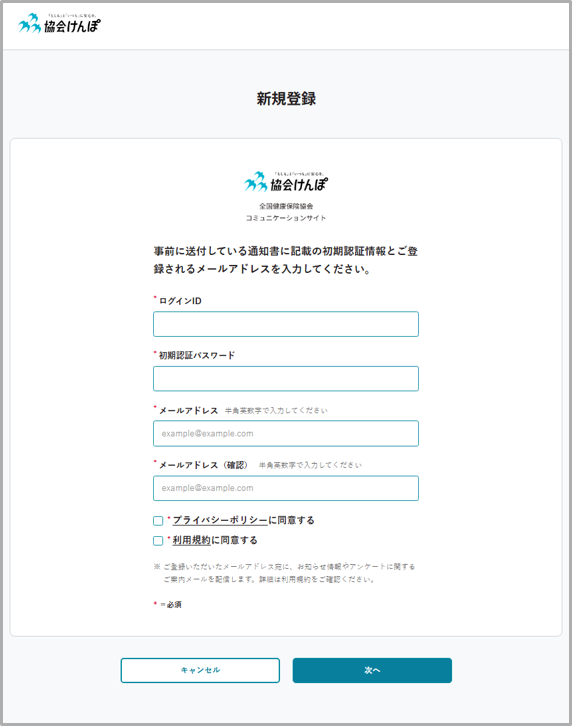This screenshot has width=572, height=726.
Task: Click the メールアドレス（確認） input field
Action: (286, 488)
